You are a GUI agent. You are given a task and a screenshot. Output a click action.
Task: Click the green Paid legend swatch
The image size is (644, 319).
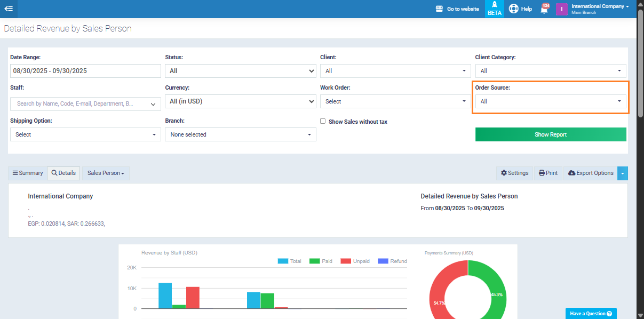[314, 261]
